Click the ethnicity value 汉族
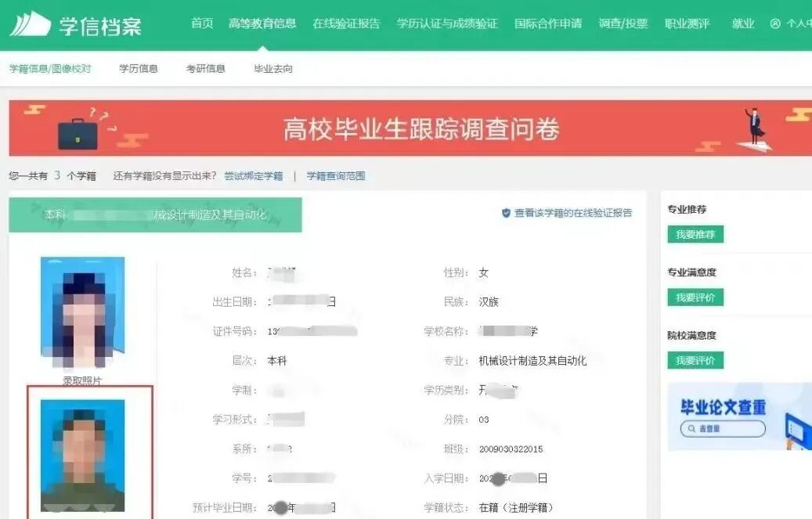The height and width of the screenshot is (519, 812). click(x=489, y=302)
